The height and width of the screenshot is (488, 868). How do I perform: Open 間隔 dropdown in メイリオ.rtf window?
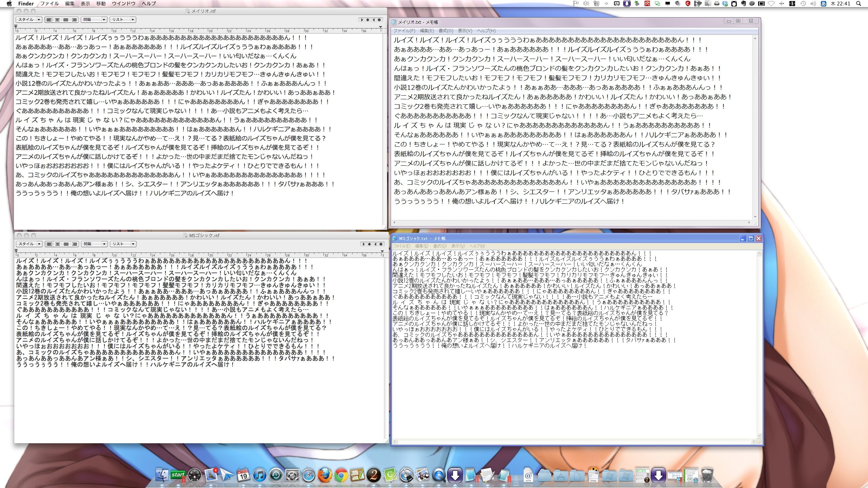click(x=94, y=20)
